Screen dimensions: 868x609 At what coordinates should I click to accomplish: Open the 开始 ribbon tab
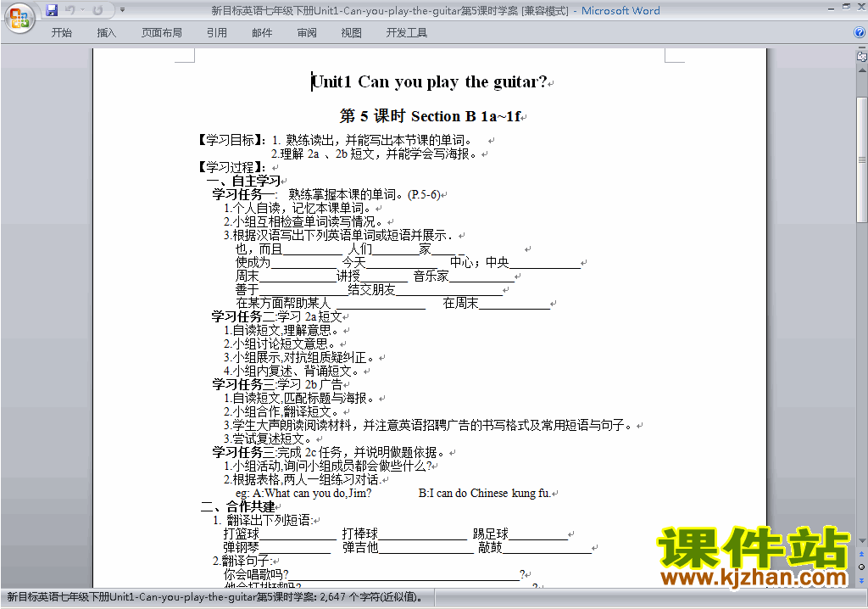pyautogui.click(x=61, y=33)
